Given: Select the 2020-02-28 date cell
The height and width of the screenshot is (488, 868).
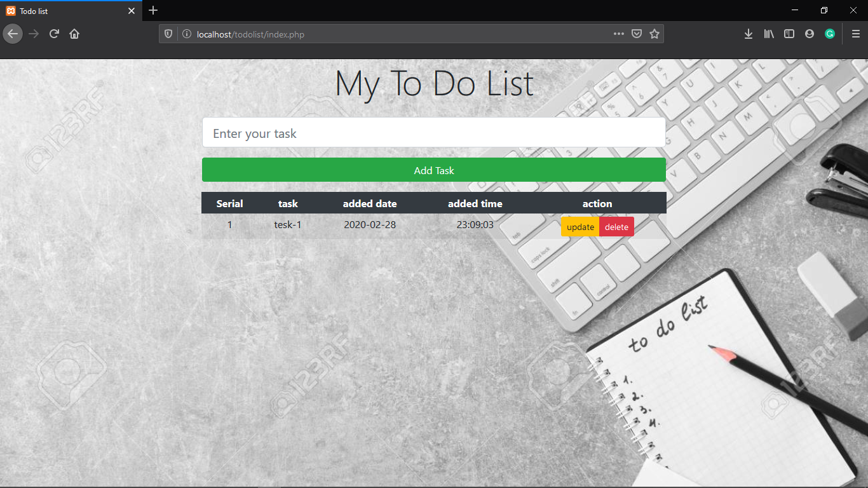Looking at the screenshot, I should click(370, 224).
